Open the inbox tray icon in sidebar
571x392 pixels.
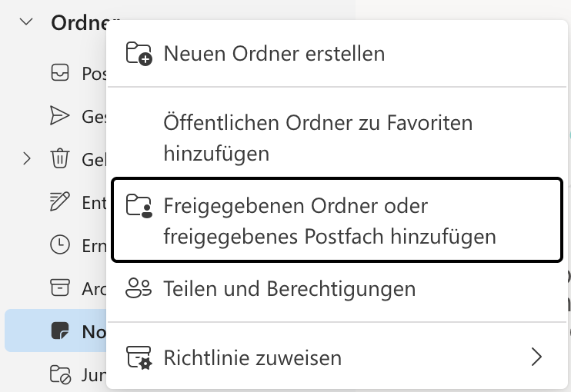(60, 72)
